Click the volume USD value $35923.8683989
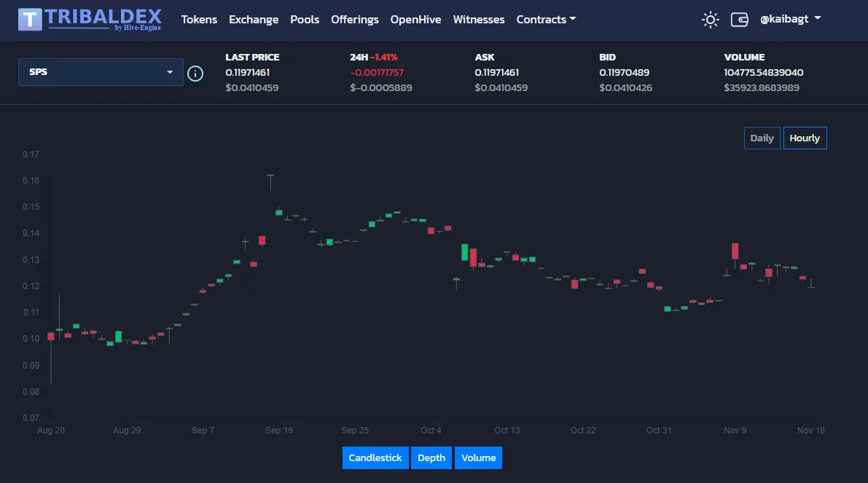Screen dimensions: 868x483 762,87
